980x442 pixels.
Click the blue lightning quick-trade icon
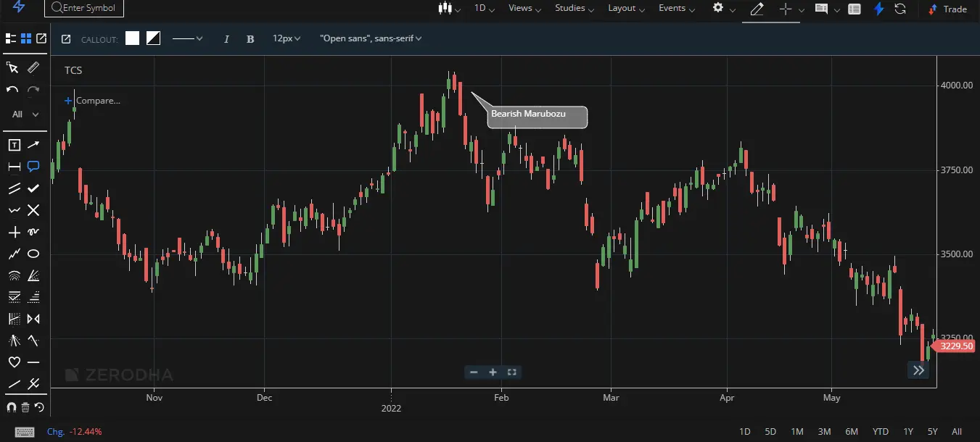tap(879, 9)
